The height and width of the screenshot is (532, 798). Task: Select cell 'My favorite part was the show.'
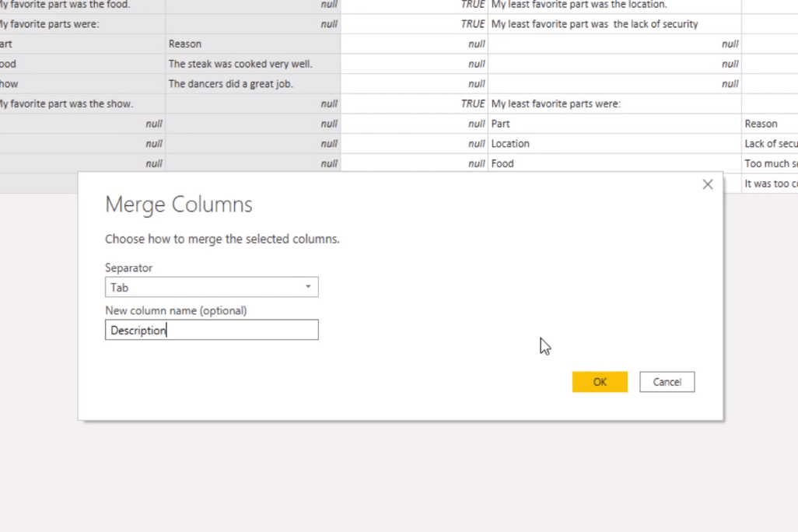pos(82,104)
